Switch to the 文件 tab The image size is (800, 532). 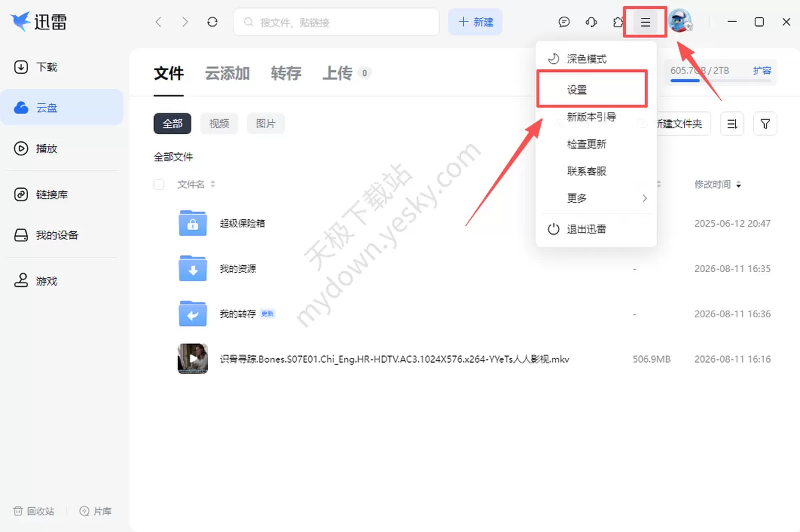(169, 73)
